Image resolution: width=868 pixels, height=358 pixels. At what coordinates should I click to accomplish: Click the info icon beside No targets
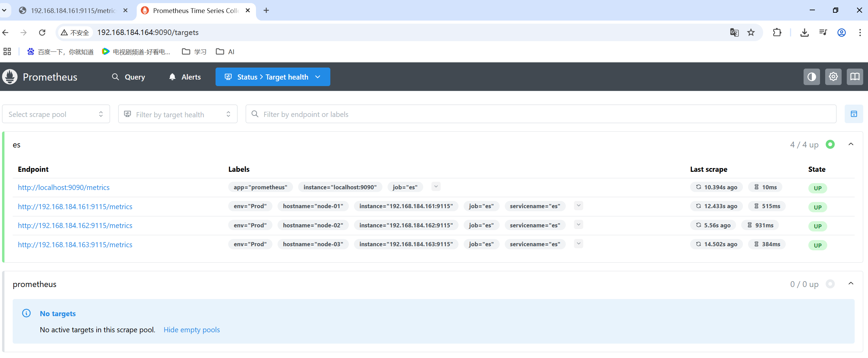pyautogui.click(x=26, y=313)
